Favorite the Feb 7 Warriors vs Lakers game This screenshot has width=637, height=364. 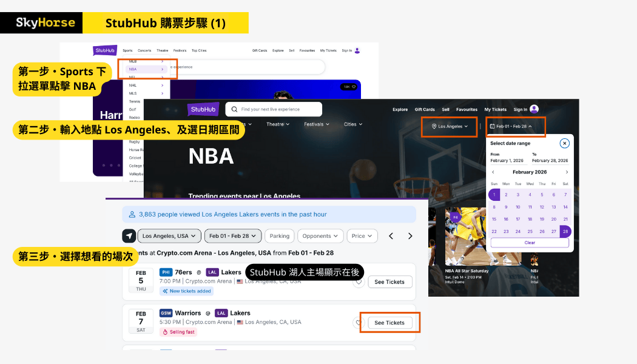click(358, 322)
